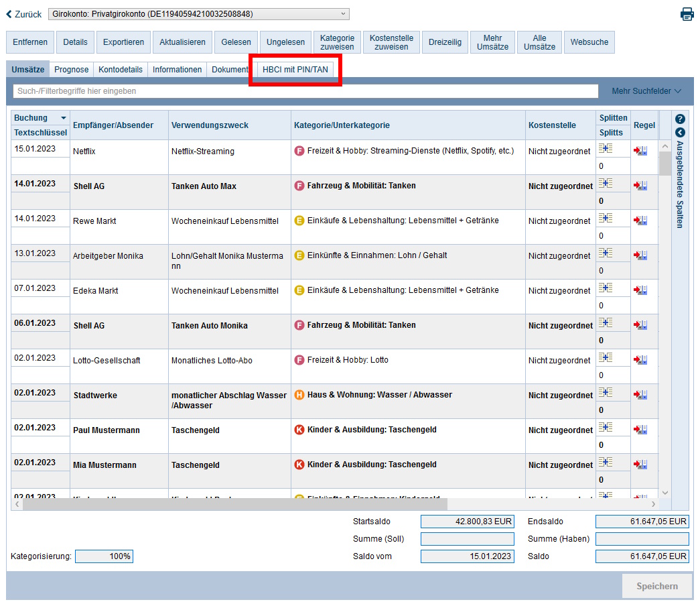Click rule icon in Rewe Markt row
Screen dimensions: 700x604
tap(640, 221)
